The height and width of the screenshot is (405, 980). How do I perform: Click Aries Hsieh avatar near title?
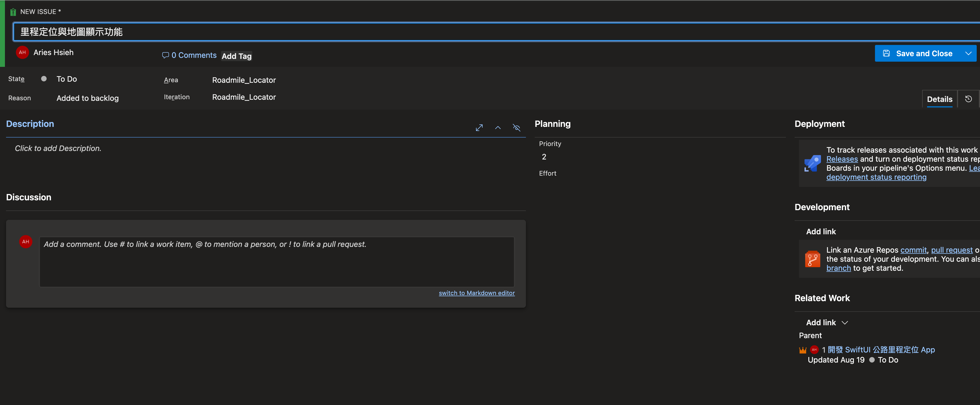pos(22,53)
